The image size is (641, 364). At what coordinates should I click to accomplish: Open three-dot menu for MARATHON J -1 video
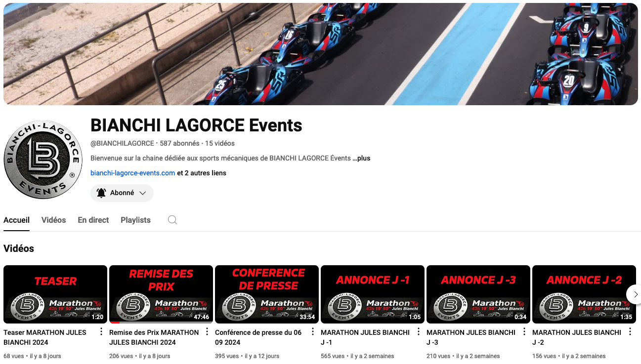(x=419, y=332)
